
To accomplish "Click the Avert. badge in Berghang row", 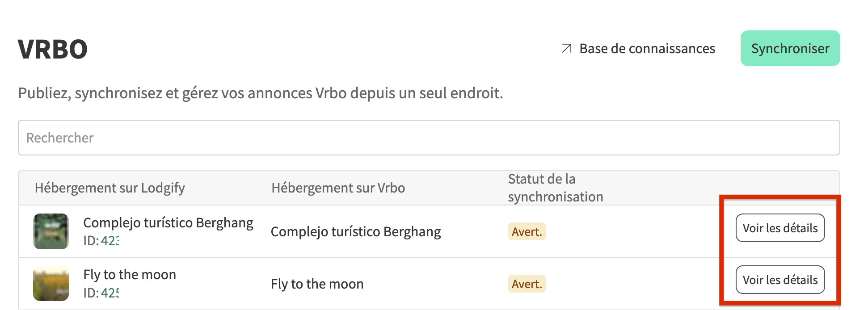I will pyautogui.click(x=527, y=232).
